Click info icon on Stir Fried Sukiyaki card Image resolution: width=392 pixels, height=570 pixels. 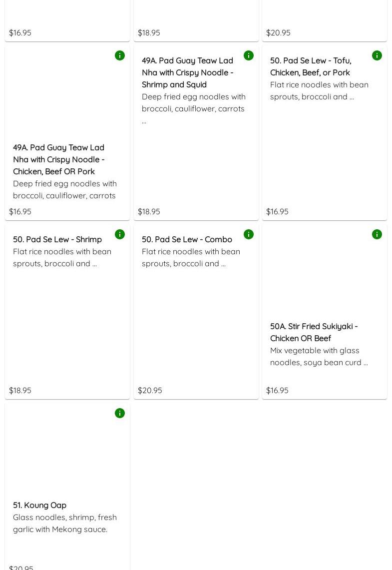coord(377,234)
